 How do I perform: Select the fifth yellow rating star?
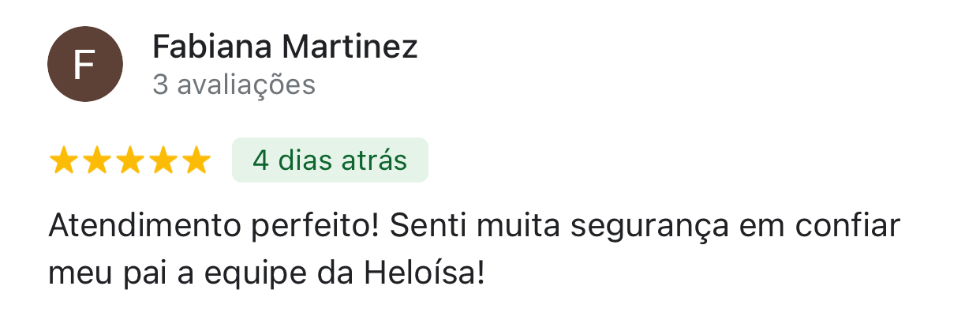196,160
